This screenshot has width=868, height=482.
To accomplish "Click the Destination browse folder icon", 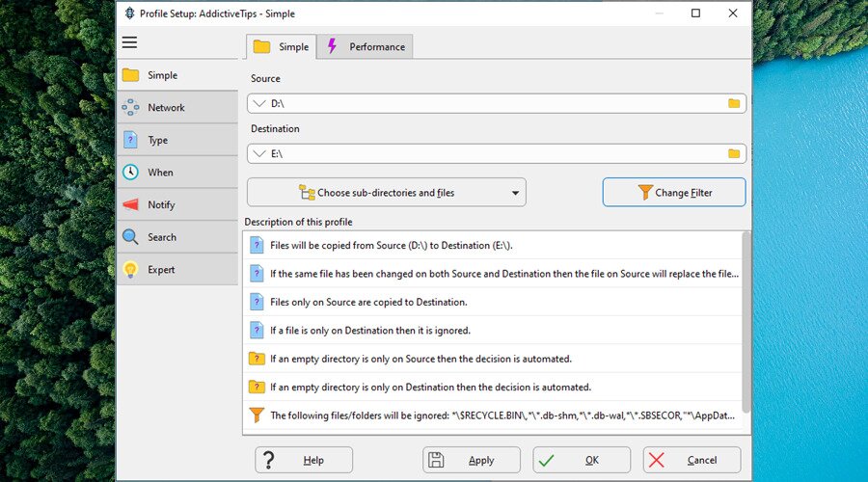I will click(734, 154).
